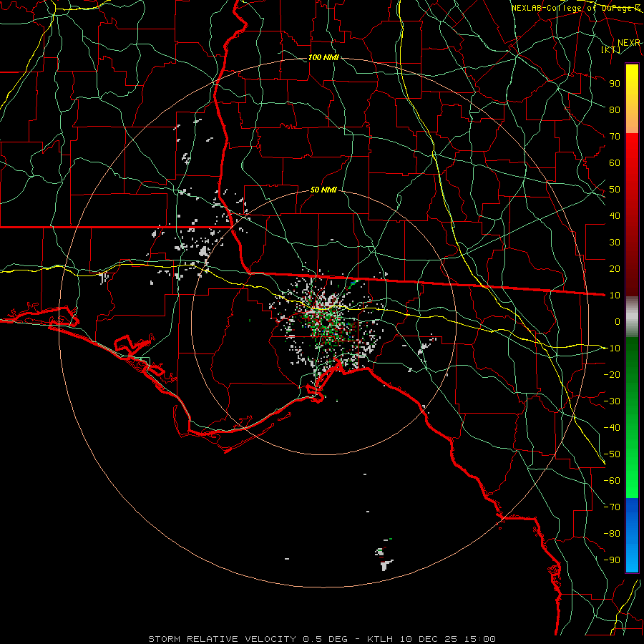Viewport: 644px width, 644px height.
Task: Select the 50 value on the velocity scale
Action: pyautogui.click(x=615, y=190)
